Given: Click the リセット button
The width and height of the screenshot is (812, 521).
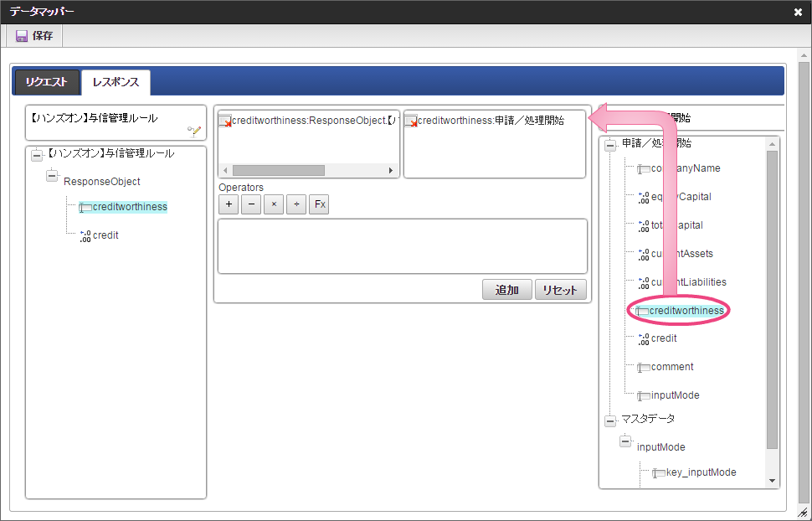Looking at the screenshot, I should click(x=560, y=290).
